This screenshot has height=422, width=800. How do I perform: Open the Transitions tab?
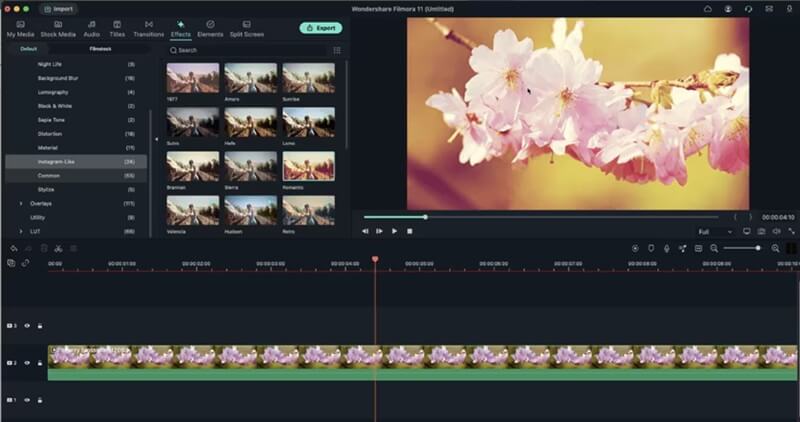pyautogui.click(x=148, y=29)
